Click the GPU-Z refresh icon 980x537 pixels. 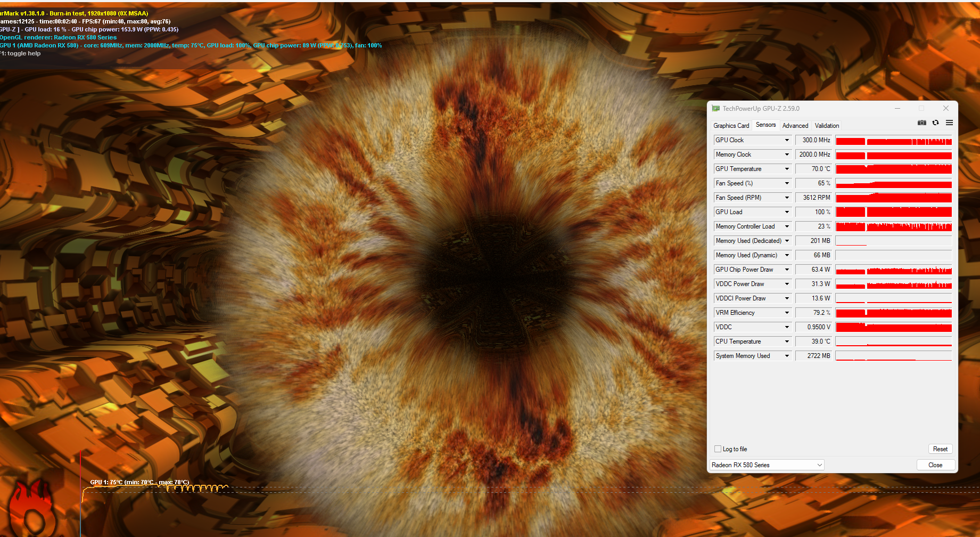(x=935, y=123)
